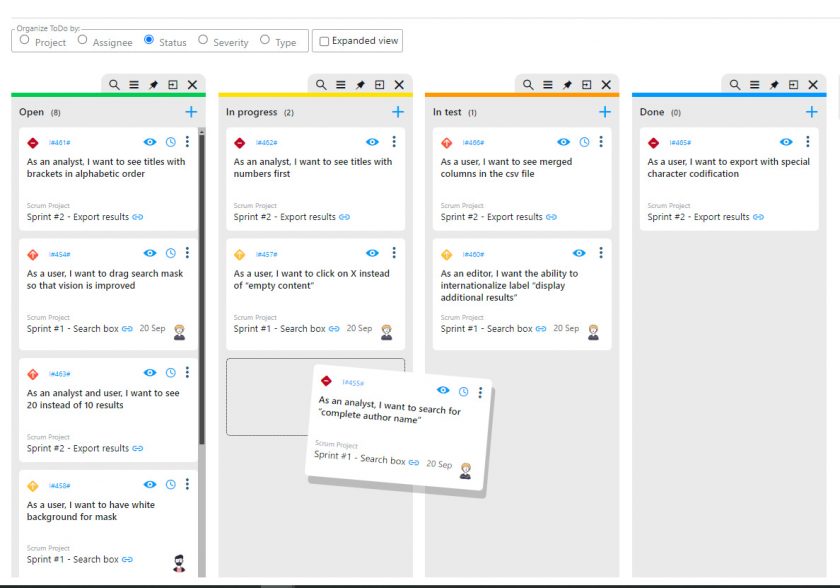Click the search icon on the Open column
Screen dimensions: 840x588
115,84
